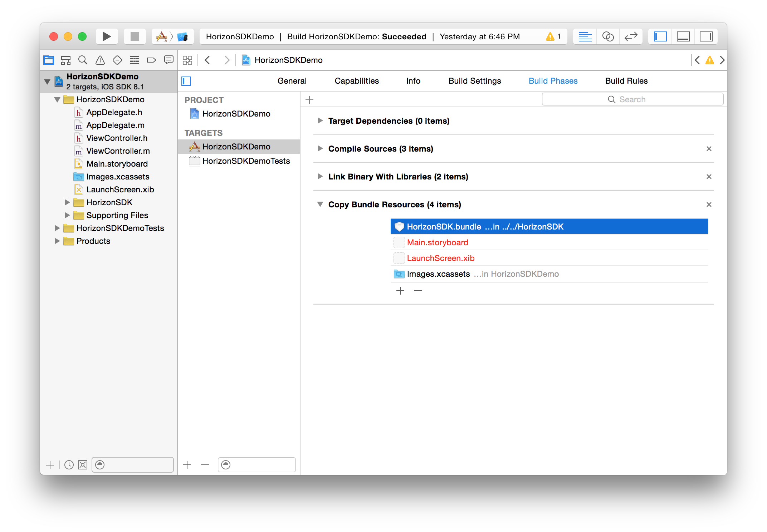Expand the Products folder
Screen dimensions: 767x532
pyautogui.click(x=57, y=241)
